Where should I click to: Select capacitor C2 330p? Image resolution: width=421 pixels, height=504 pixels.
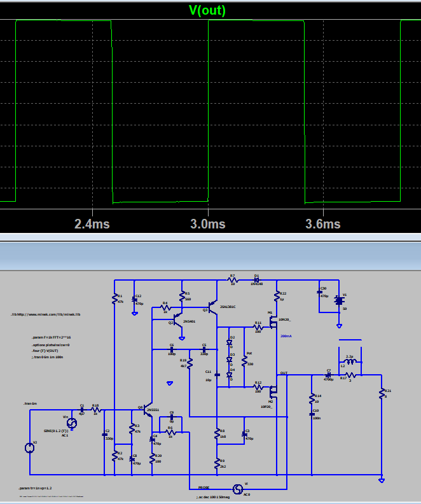click(x=104, y=435)
